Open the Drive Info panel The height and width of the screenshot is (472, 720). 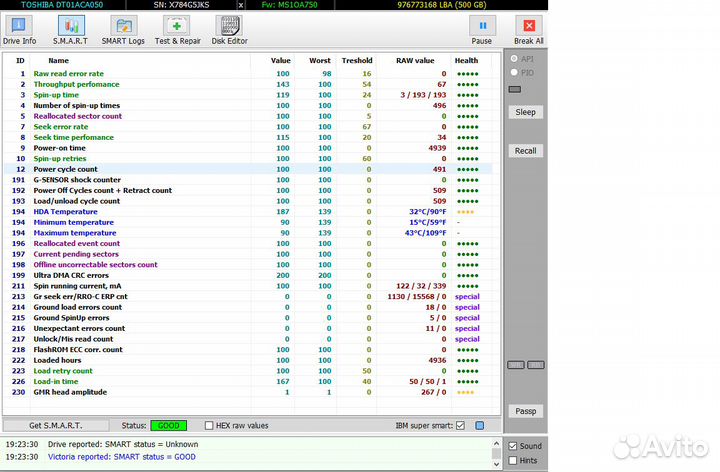tap(19, 30)
